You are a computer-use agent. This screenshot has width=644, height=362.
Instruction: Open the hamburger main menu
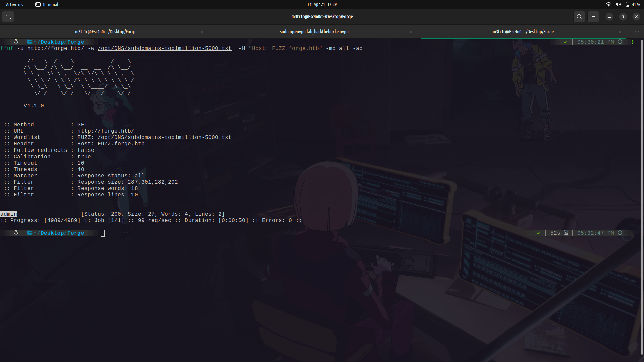pos(593,17)
